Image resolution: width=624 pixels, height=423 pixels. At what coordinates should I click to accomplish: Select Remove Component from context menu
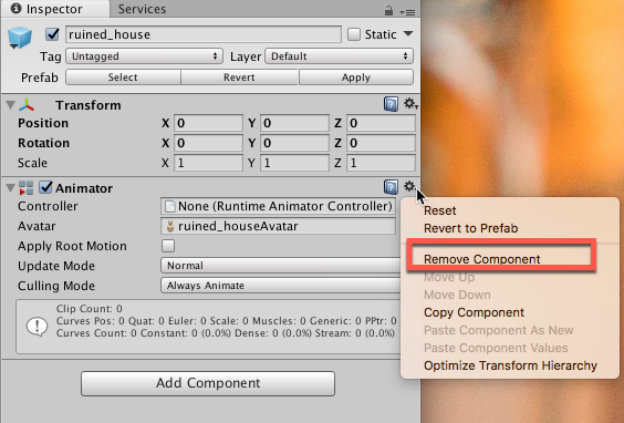tap(482, 259)
